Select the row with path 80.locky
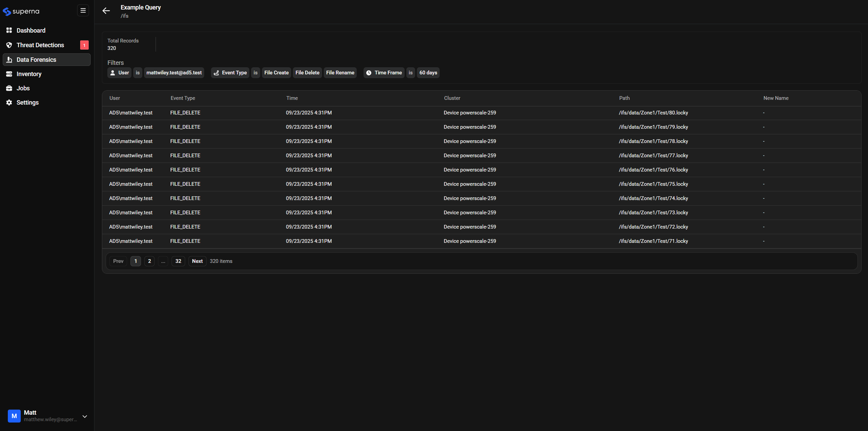This screenshot has height=431, width=868. click(482, 113)
